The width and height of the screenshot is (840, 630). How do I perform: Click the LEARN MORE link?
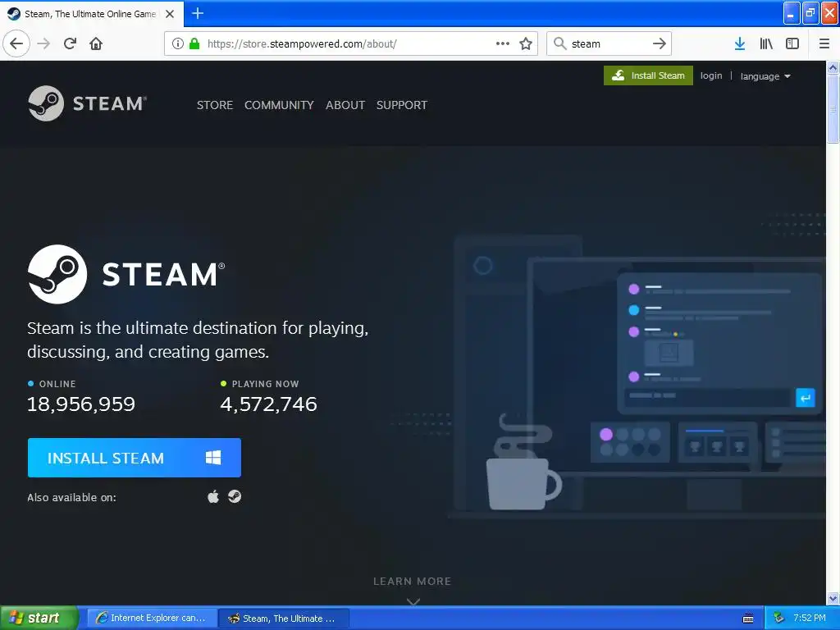pos(412,582)
